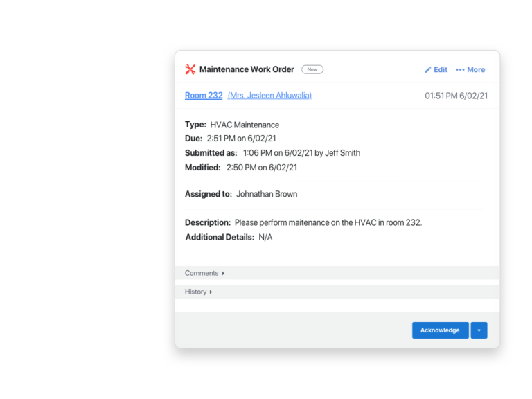
Task: Click the Additional Details N/A value
Action: (x=265, y=238)
